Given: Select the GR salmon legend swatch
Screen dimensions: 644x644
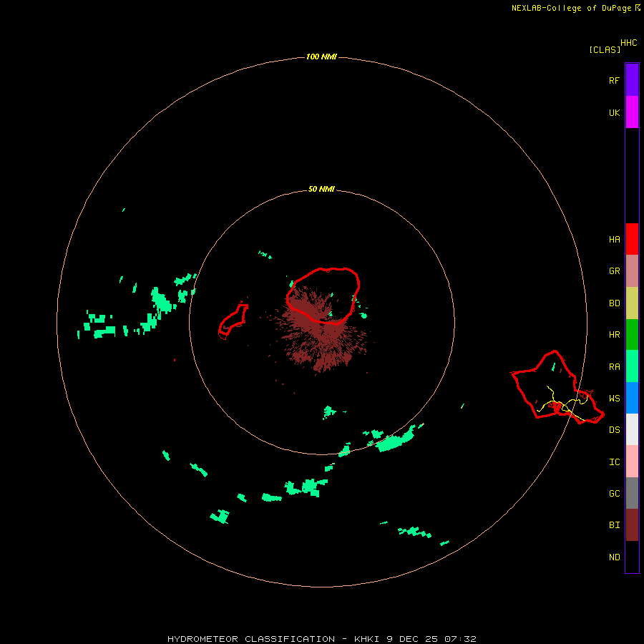Looking at the screenshot, I should [x=632, y=271].
